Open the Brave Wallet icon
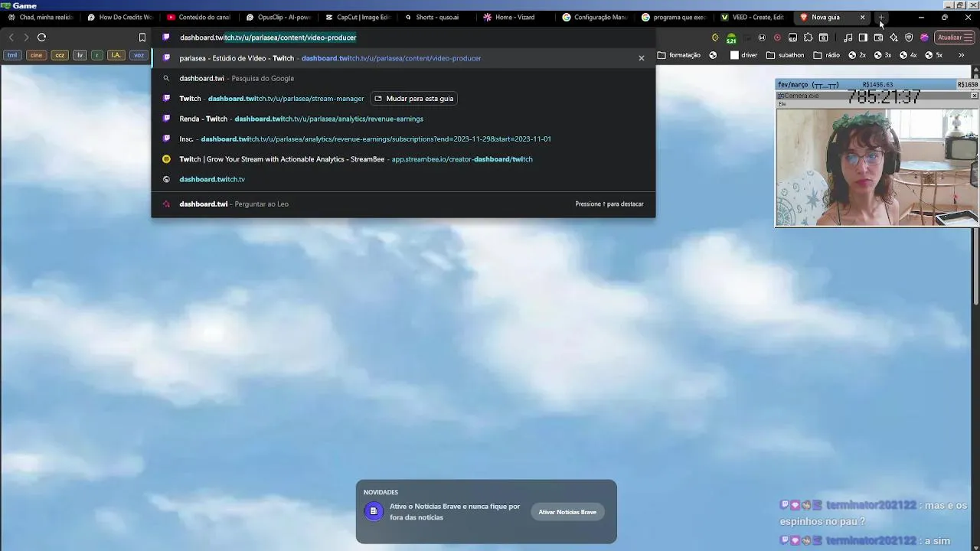The width and height of the screenshot is (980, 551). click(878, 37)
